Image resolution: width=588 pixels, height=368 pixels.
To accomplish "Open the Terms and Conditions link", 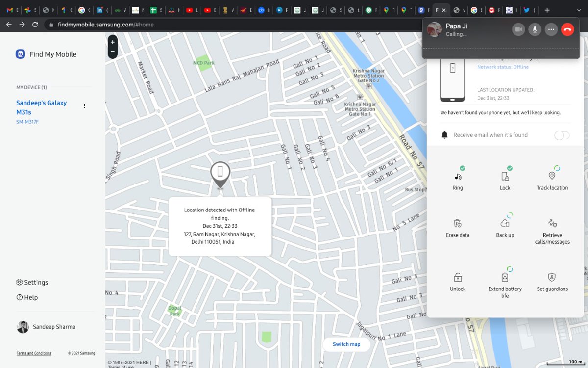I will pos(34,353).
